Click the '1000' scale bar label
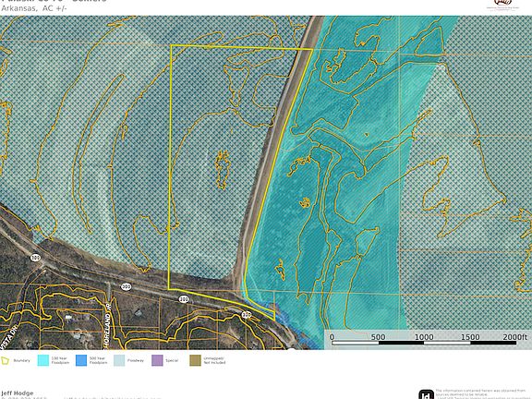The image size is (532, 399). 424,337
